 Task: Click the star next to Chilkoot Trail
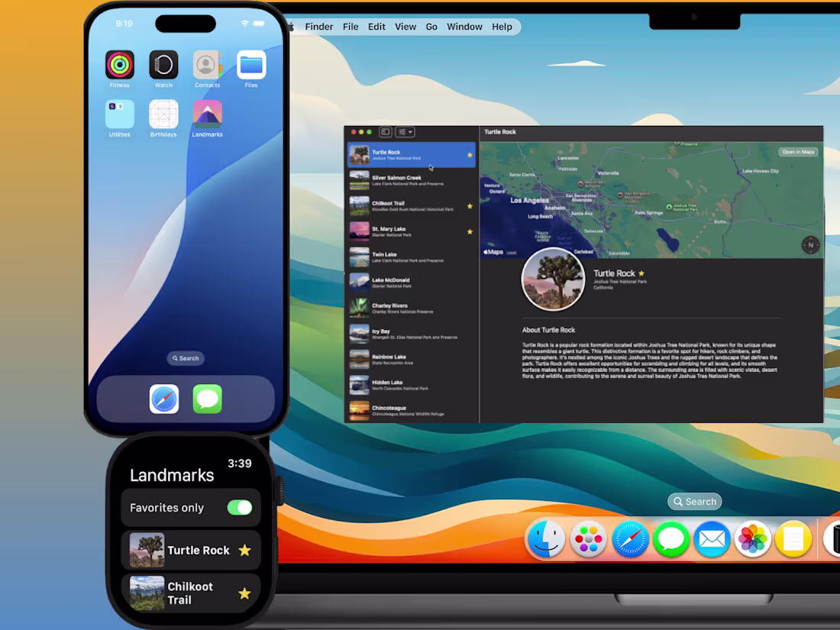tap(244, 593)
